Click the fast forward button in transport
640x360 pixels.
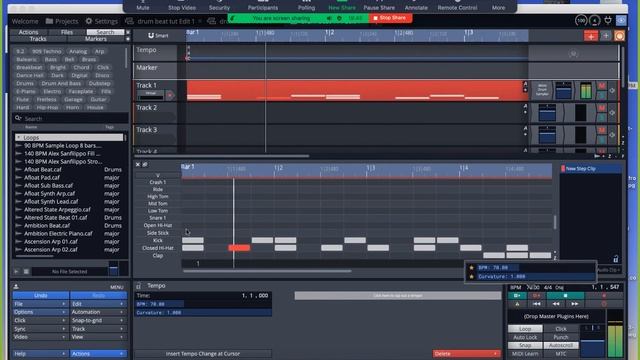click(x=574, y=304)
